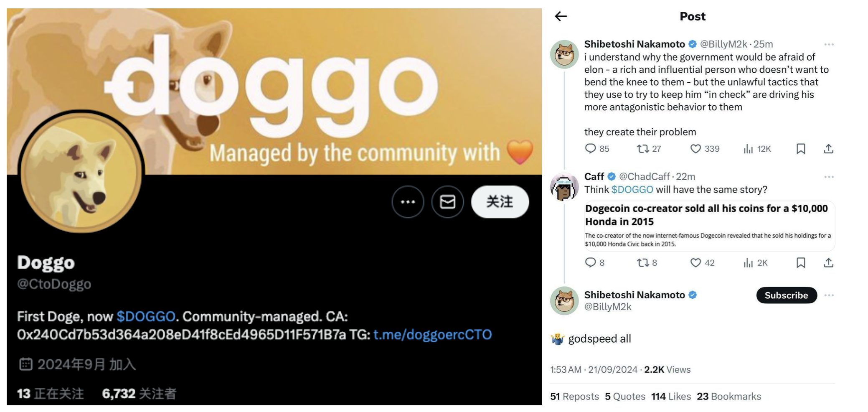Click the back arrow beside Post

point(561,16)
